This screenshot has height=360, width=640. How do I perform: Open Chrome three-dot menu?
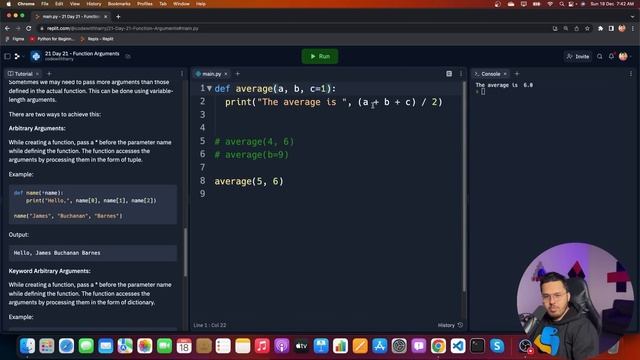(x=633, y=29)
